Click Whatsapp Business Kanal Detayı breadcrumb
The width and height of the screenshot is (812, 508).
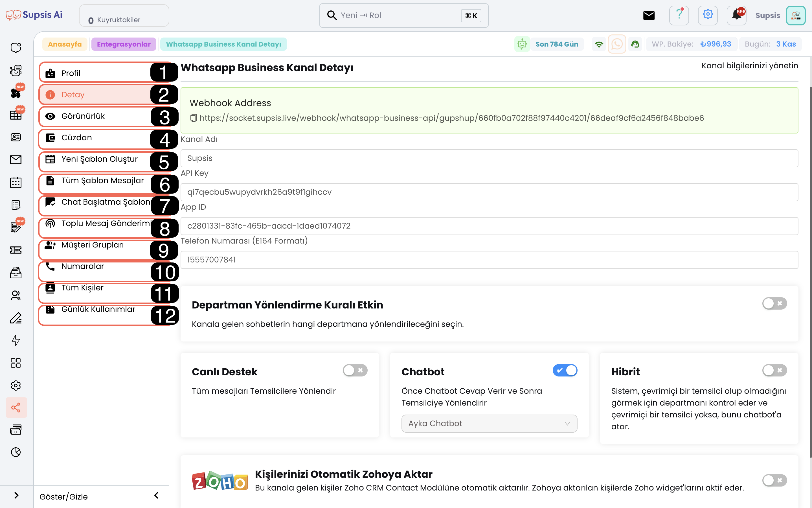[x=223, y=44]
